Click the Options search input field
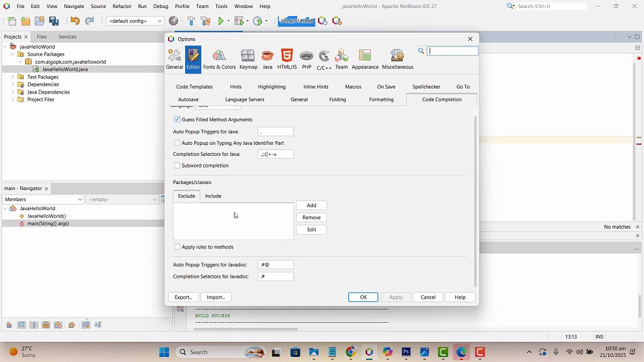Screen dimensions: 644x362 (453, 51)
